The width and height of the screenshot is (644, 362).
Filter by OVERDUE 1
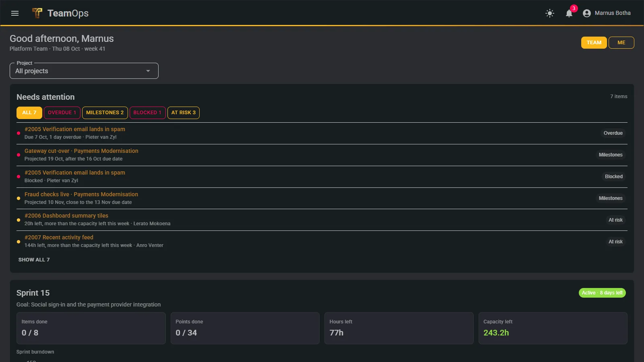(62, 113)
